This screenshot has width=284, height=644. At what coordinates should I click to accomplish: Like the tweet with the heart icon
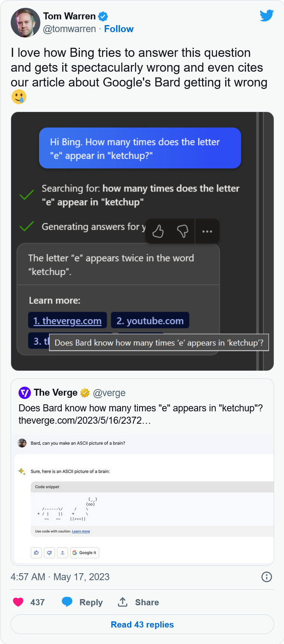pyautogui.click(x=18, y=602)
